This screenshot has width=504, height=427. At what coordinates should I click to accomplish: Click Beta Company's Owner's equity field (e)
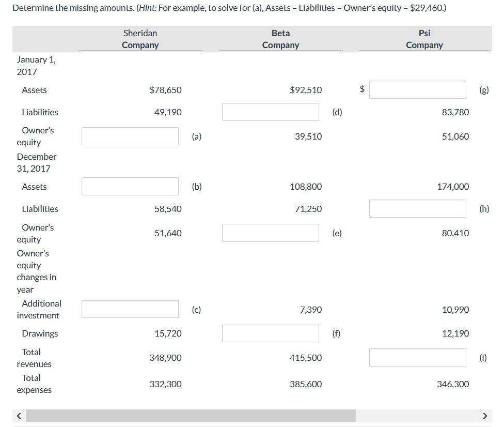point(270,233)
